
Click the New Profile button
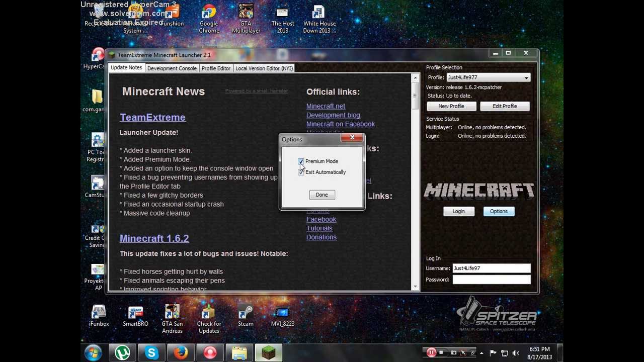[451, 106]
